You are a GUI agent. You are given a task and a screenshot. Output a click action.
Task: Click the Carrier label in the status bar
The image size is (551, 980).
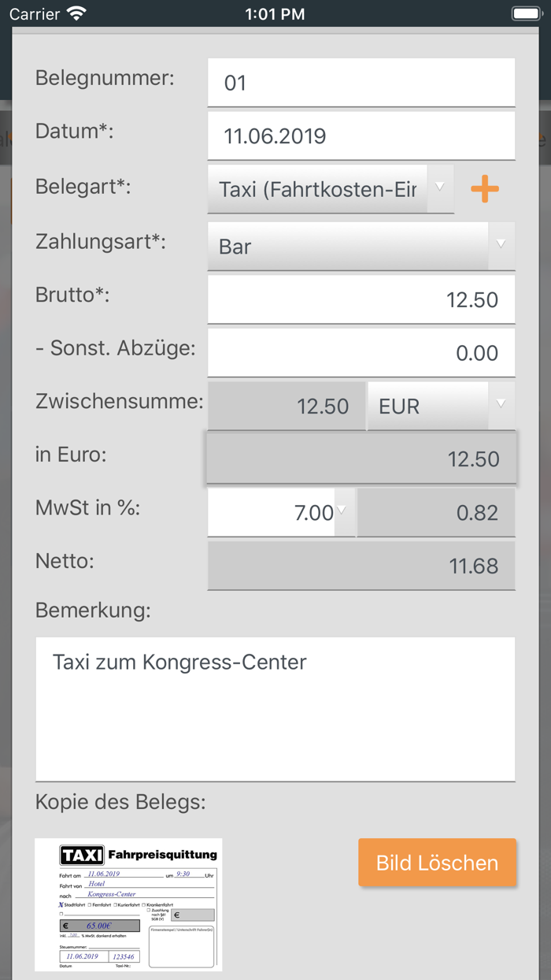(x=35, y=13)
